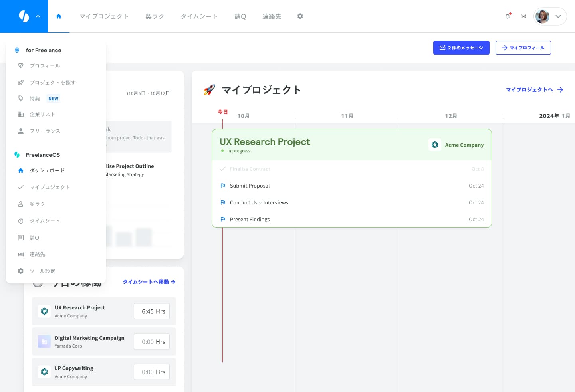Select ダッシュボード in the sidebar menu
This screenshot has height=392, width=575.
tap(47, 170)
